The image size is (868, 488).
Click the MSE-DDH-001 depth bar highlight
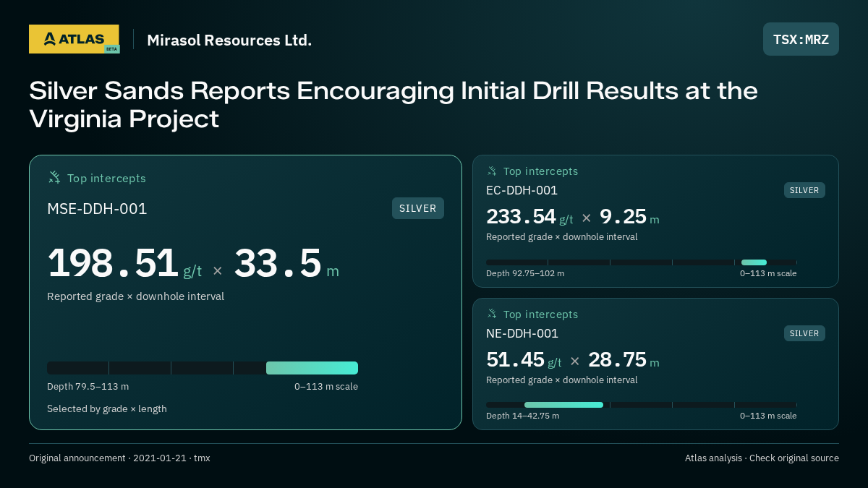(x=312, y=368)
